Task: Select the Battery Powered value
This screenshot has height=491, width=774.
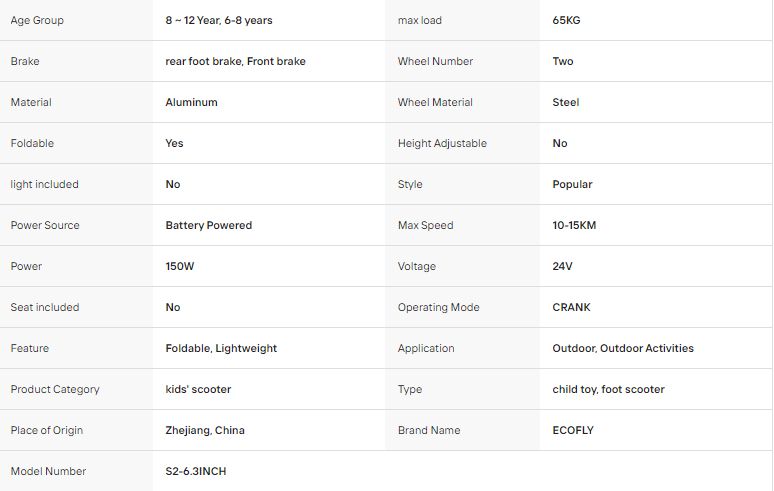Action: tap(209, 225)
